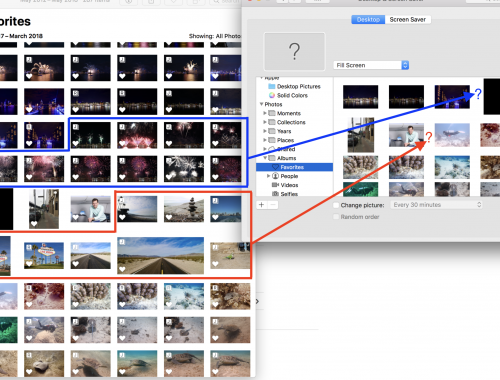Viewport: 500px width, 380px height.
Task: Select the Selfies album
Action: (x=285, y=194)
